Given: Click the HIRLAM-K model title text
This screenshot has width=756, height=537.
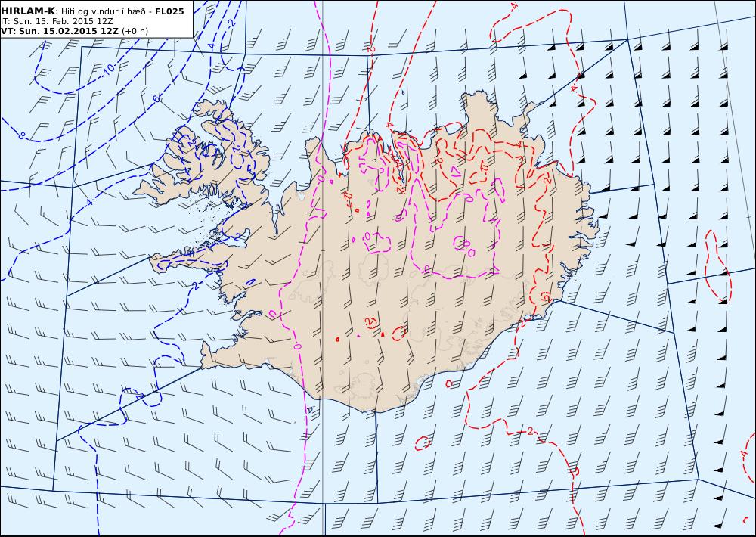Looking at the screenshot, I should pyautogui.click(x=28, y=11).
